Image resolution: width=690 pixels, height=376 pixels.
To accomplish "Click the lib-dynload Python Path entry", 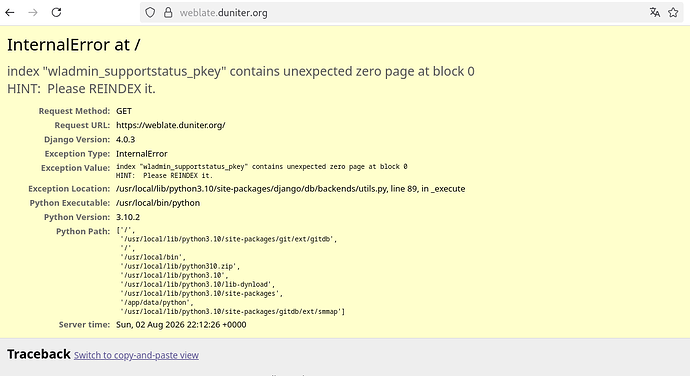I will point(197,284).
